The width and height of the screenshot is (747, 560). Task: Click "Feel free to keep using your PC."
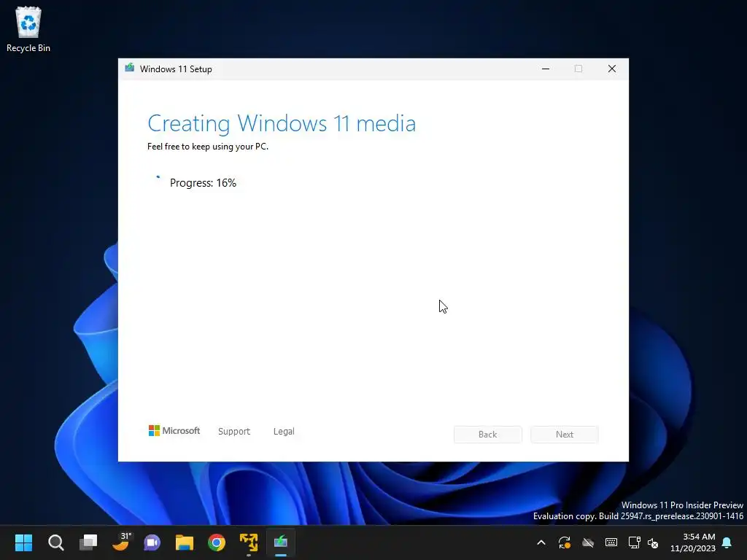pyautogui.click(x=208, y=147)
